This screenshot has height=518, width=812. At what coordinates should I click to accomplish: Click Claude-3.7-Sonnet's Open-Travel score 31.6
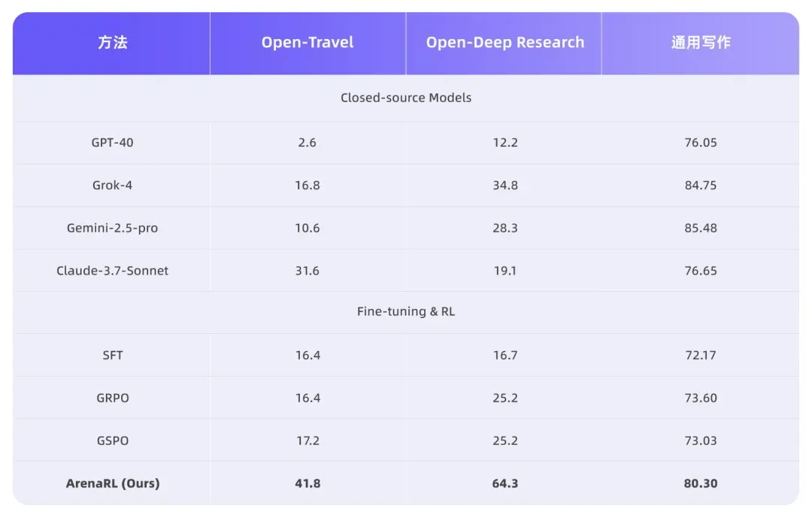[x=308, y=271]
